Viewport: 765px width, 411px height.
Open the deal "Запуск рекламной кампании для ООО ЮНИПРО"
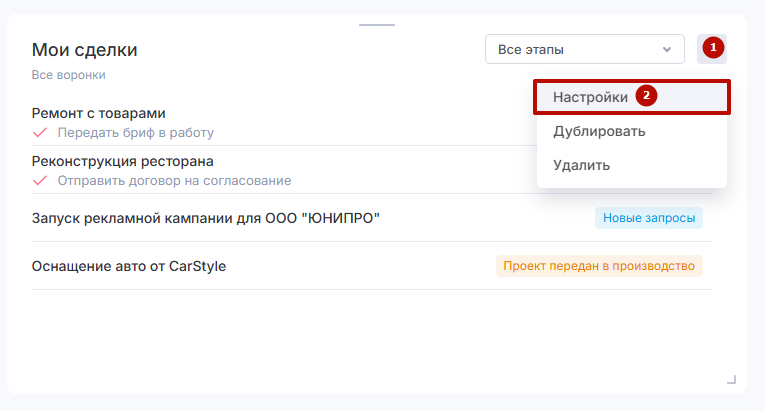206,218
